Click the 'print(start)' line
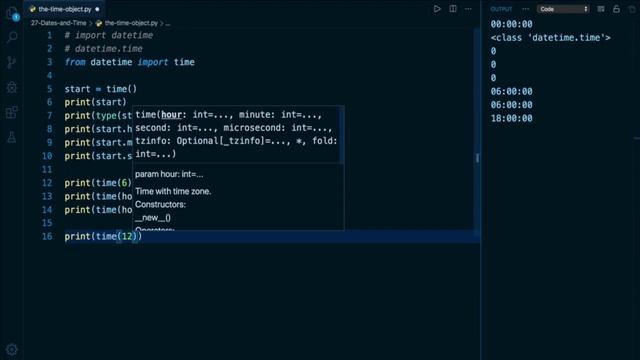 95,102
